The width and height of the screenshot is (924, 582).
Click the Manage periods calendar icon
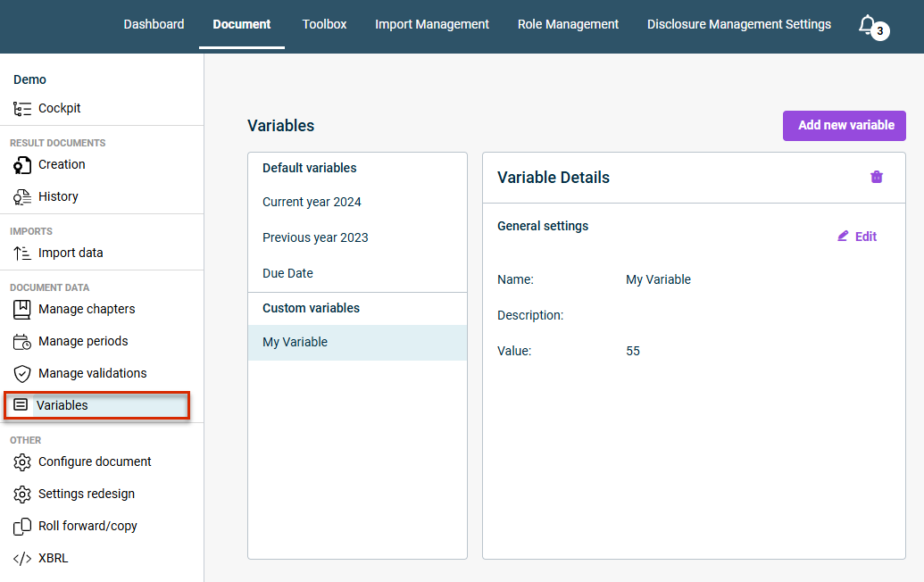[x=21, y=342]
